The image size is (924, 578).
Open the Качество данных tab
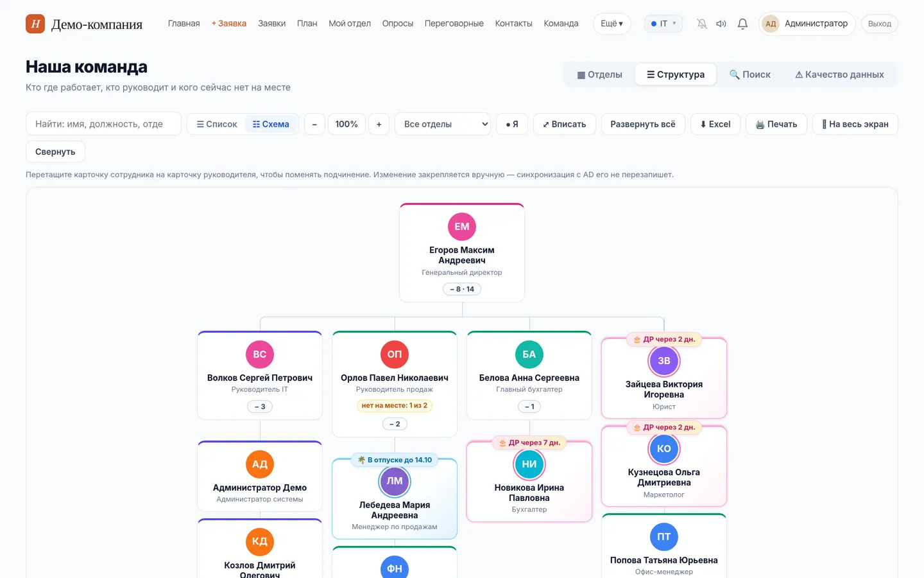[x=839, y=74]
